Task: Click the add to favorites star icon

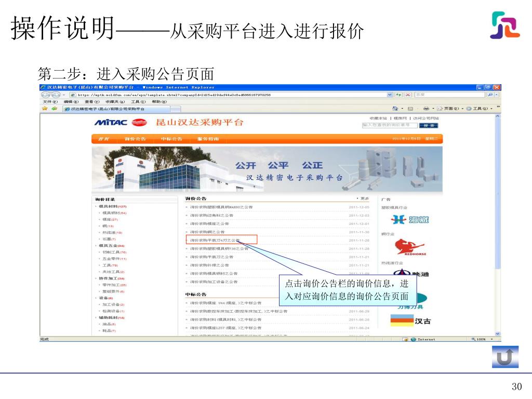Action: click(54, 109)
